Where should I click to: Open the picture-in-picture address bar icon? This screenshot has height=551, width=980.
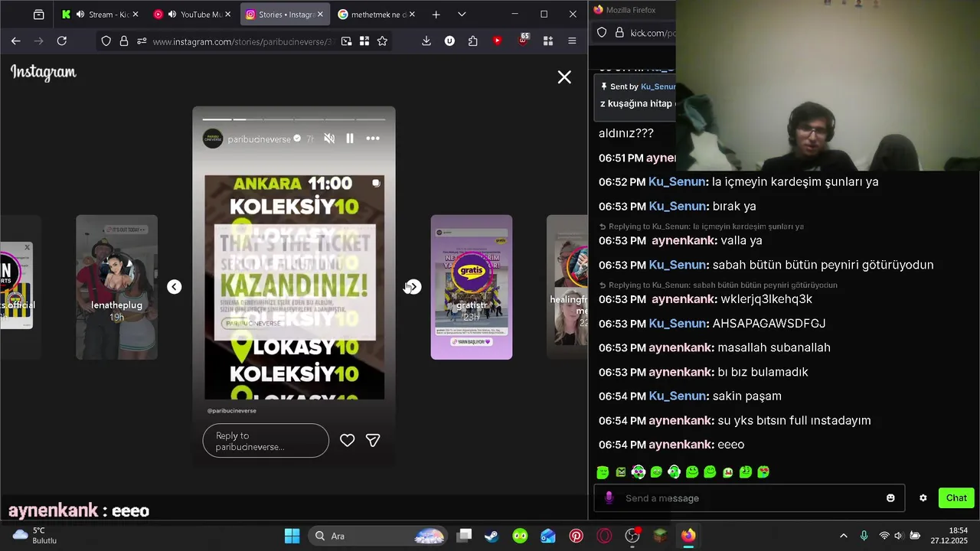pos(347,41)
